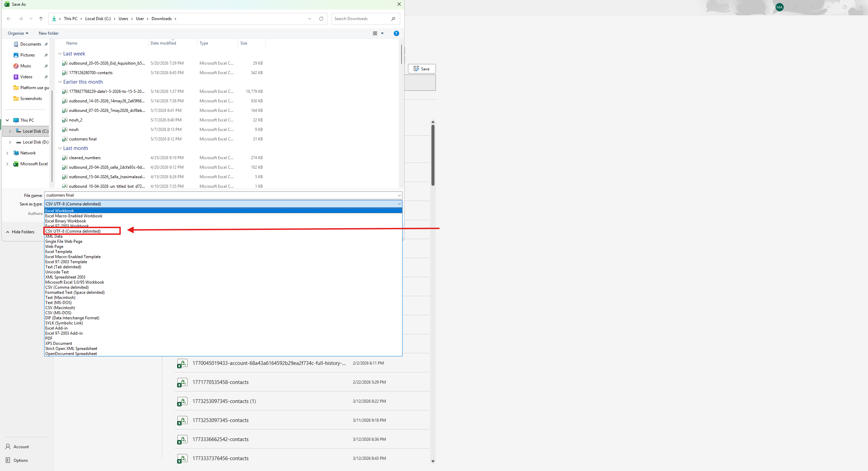868x471 pixels.
Task: Open the Organize menu
Action: (18, 33)
